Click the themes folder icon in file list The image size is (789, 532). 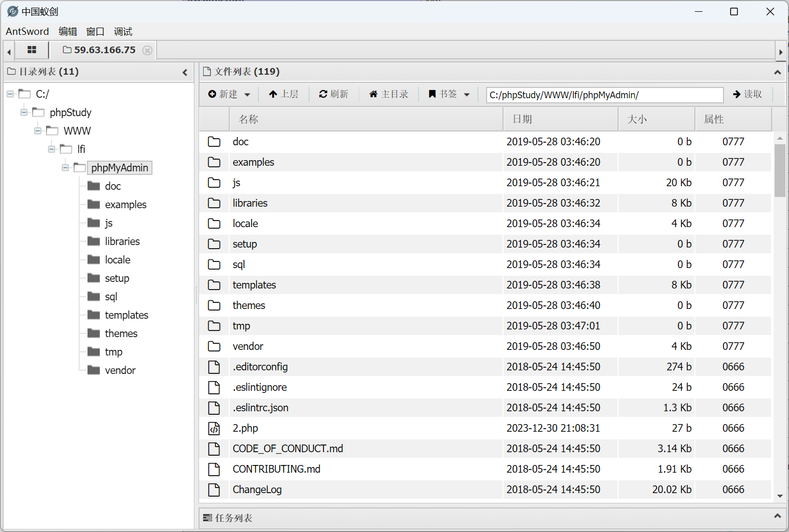214,305
